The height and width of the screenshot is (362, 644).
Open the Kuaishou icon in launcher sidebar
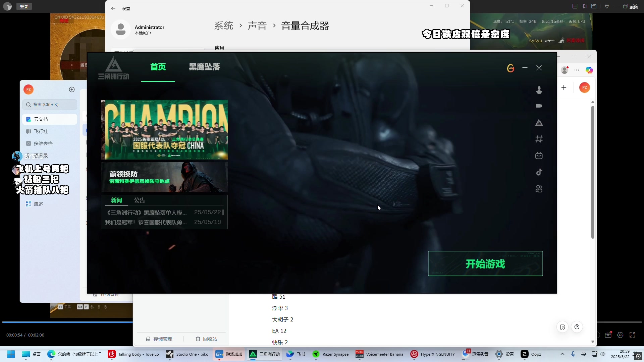[x=539, y=189]
